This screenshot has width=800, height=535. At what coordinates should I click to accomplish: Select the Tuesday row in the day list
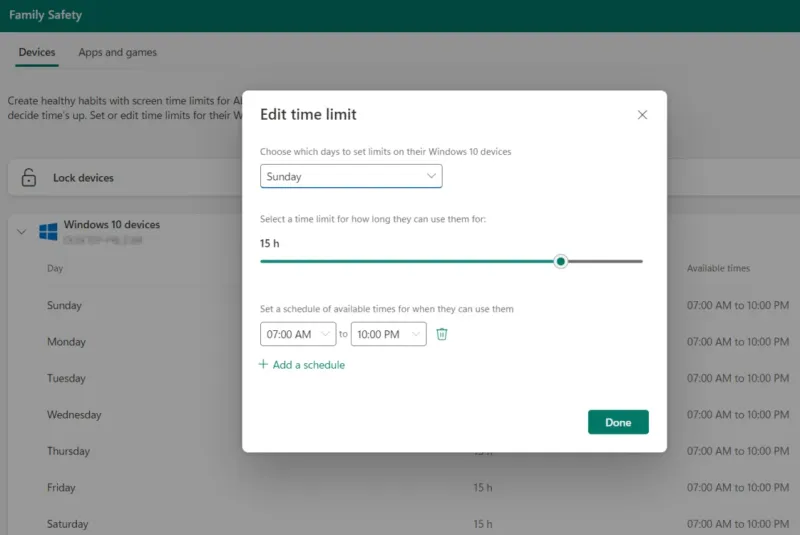click(x=66, y=378)
